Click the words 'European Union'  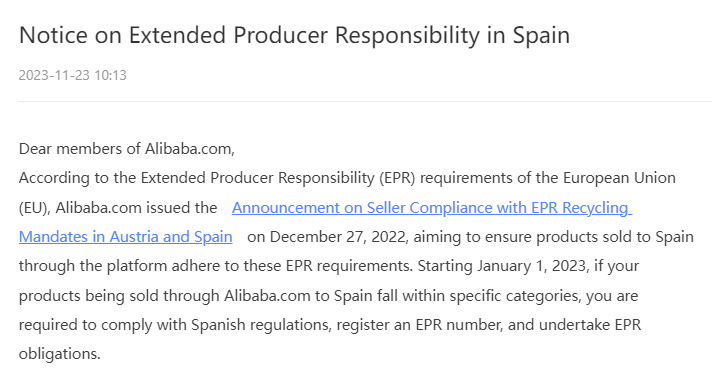[x=619, y=178]
